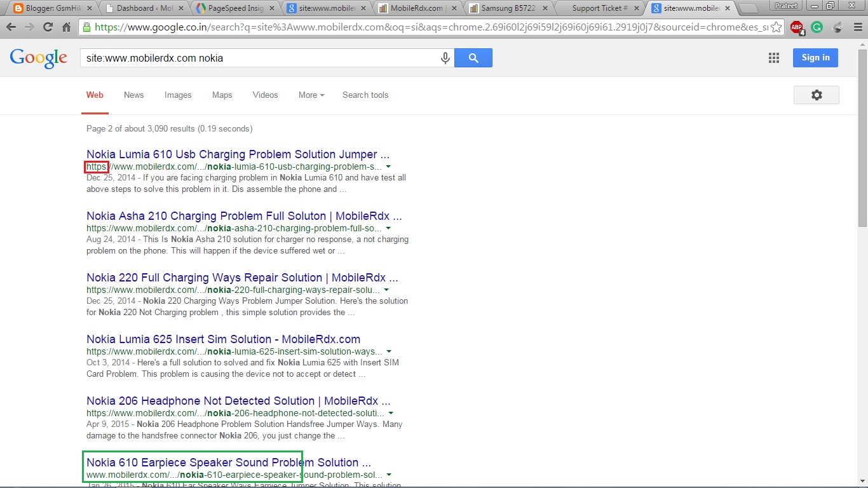868x488 pixels.
Task: Open a new tab using the new-tab button
Action: 749,8
